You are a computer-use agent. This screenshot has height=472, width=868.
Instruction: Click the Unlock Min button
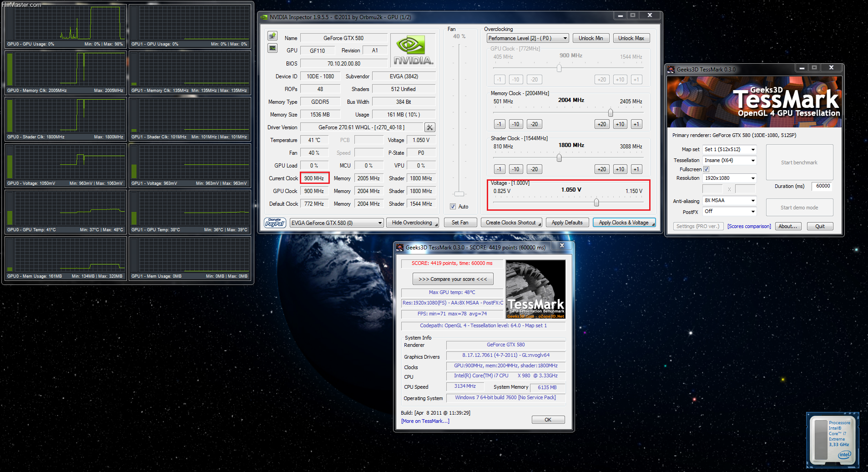[x=590, y=38]
